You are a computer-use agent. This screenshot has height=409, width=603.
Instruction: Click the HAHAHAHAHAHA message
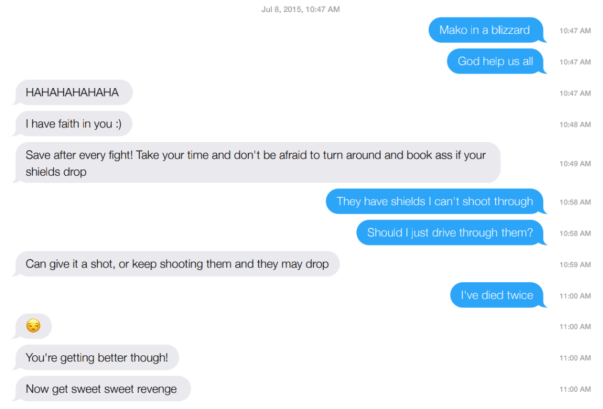point(73,92)
